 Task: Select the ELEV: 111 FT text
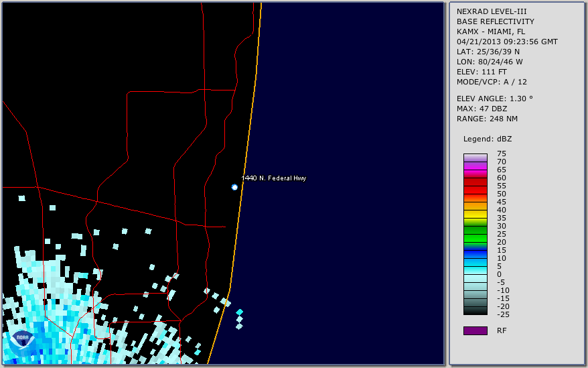coord(482,72)
